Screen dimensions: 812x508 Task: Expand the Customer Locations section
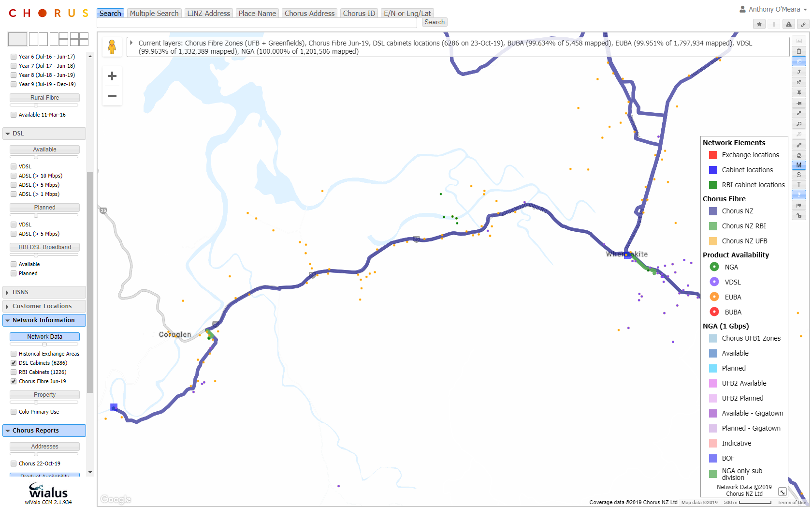(44, 306)
